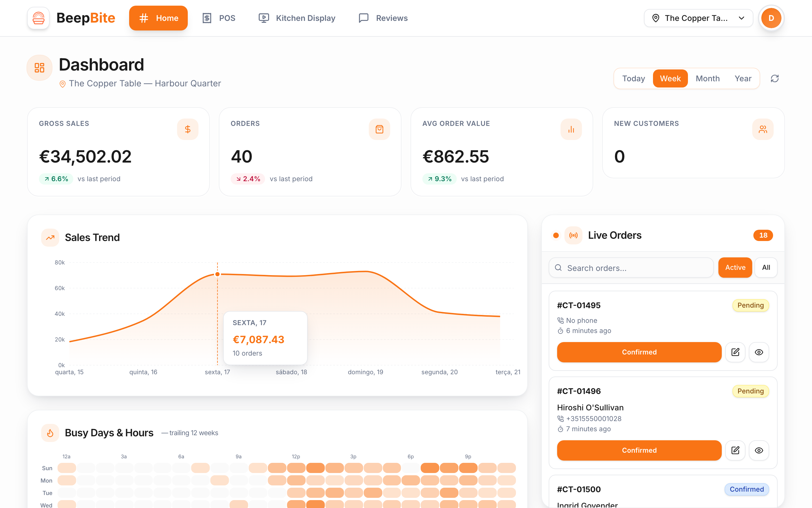Confirm order #CT-01495
The width and height of the screenshot is (812, 508).
[x=639, y=352]
